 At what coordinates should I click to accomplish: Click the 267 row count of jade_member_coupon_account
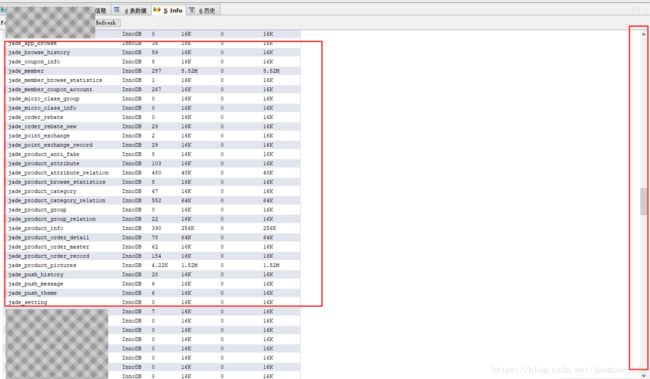pyautogui.click(x=156, y=89)
